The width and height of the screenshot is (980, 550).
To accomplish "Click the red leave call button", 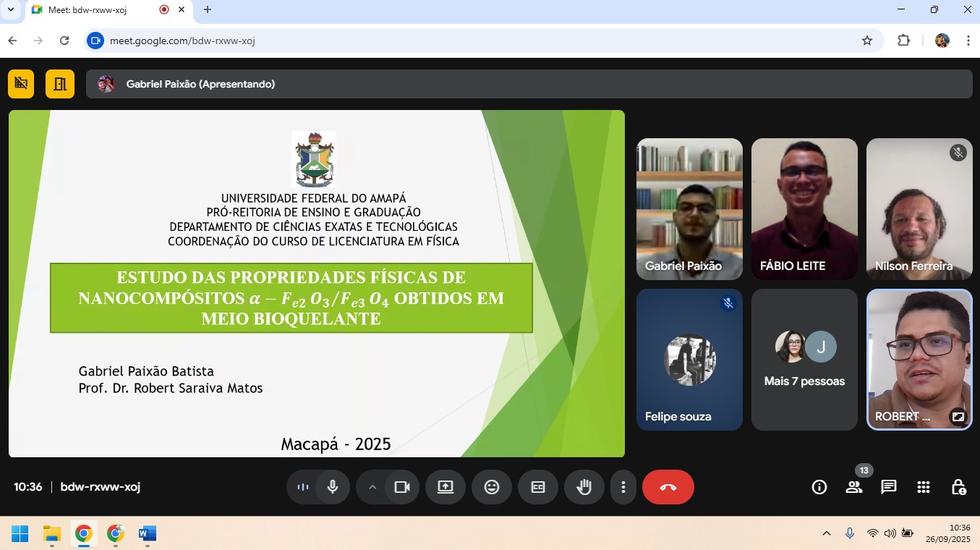I will [668, 487].
